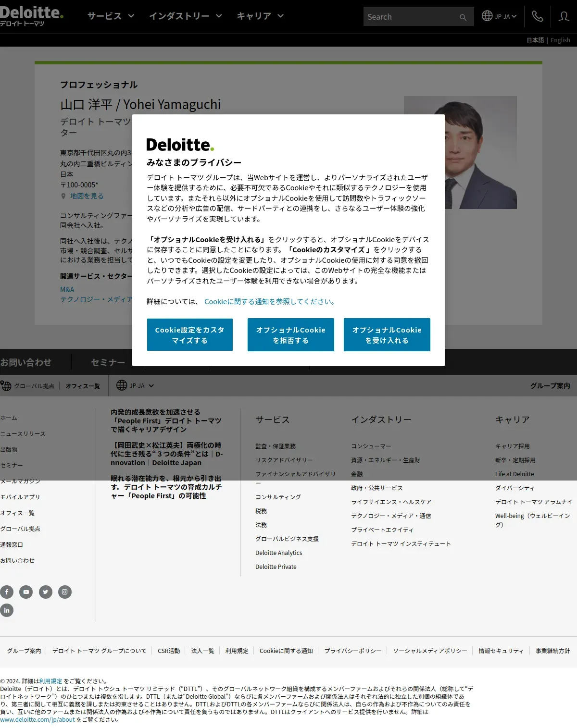
Task: Open ニュースリリース footer link
Action: (23, 433)
